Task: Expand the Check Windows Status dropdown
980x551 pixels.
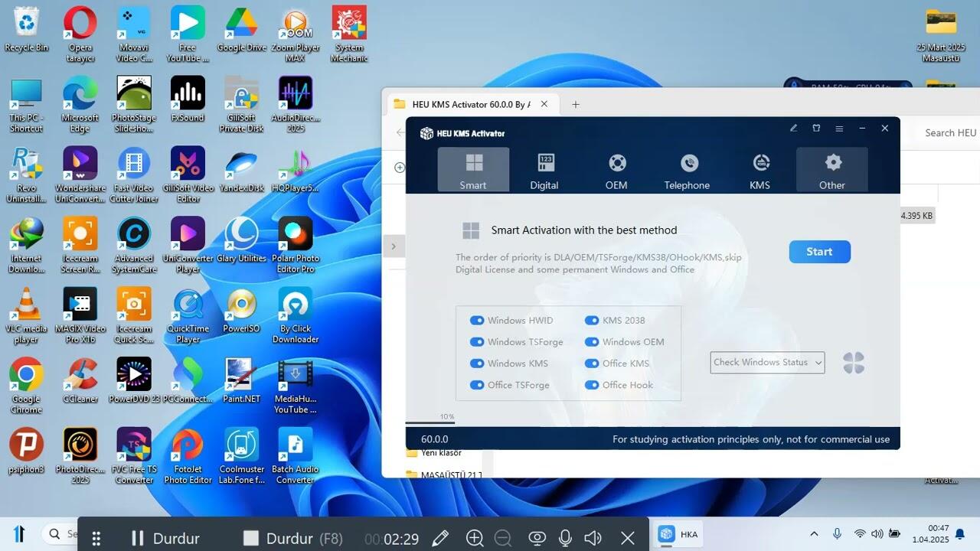Action: (767, 363)
